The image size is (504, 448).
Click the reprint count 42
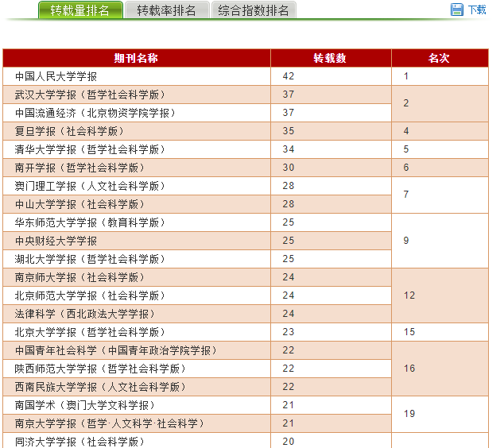pyautogui.click(x=289, y=76)
